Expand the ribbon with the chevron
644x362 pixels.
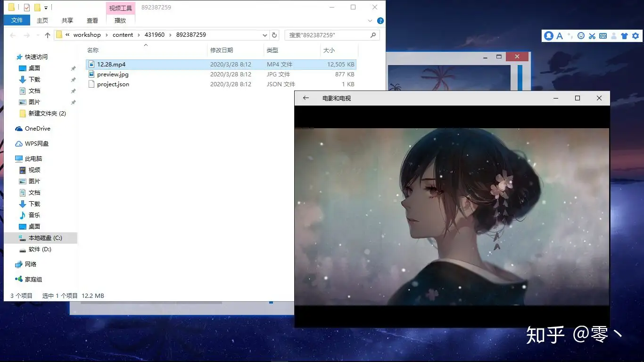click(x=370, y=21)
